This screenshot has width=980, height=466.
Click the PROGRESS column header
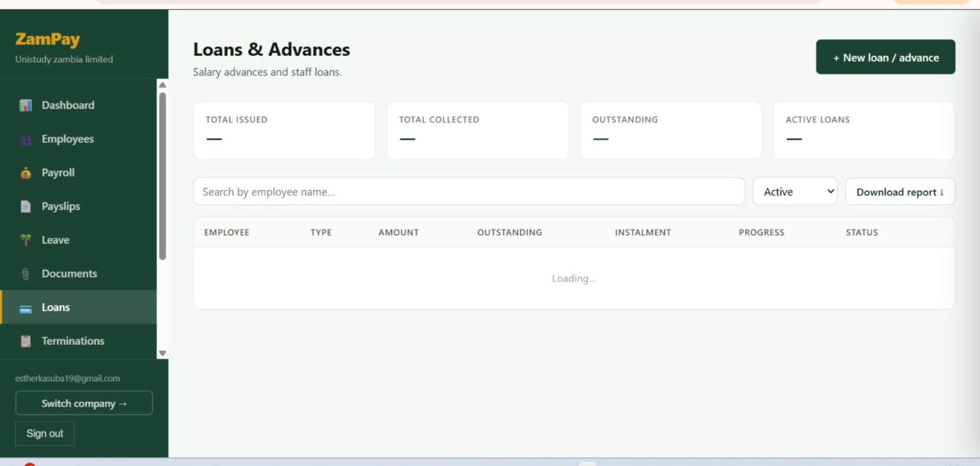pos(761,233)
